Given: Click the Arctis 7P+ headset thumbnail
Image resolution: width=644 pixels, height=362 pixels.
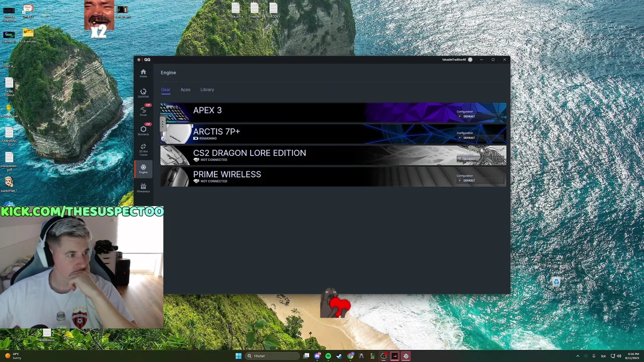Looking at the screenshot, I should [x=177, y=134].
